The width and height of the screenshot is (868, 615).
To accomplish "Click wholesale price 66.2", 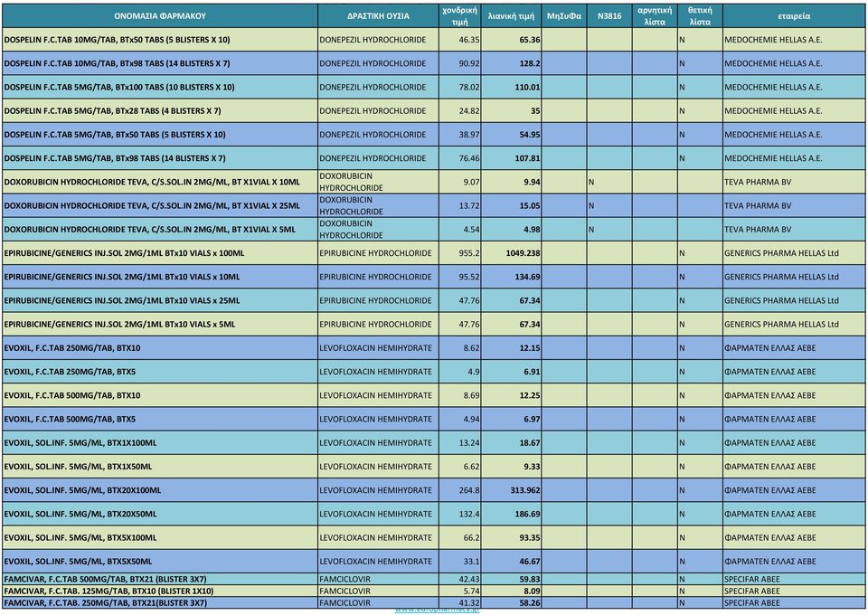I will pyautogui.click(x=471, y=538).
